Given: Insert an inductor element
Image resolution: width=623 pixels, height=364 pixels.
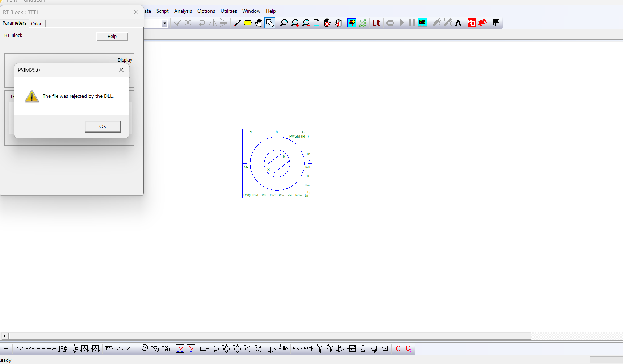Looking at the screenshot, I should [x=30, y=349].
